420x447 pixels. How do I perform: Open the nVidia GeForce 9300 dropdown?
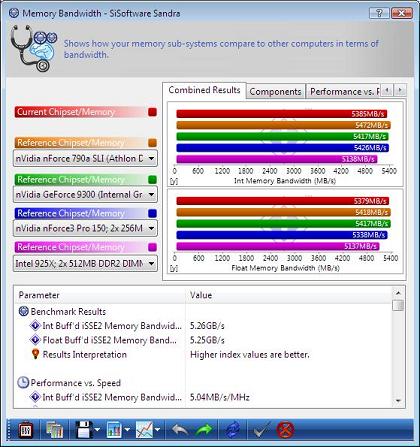[x=85, y=194]
